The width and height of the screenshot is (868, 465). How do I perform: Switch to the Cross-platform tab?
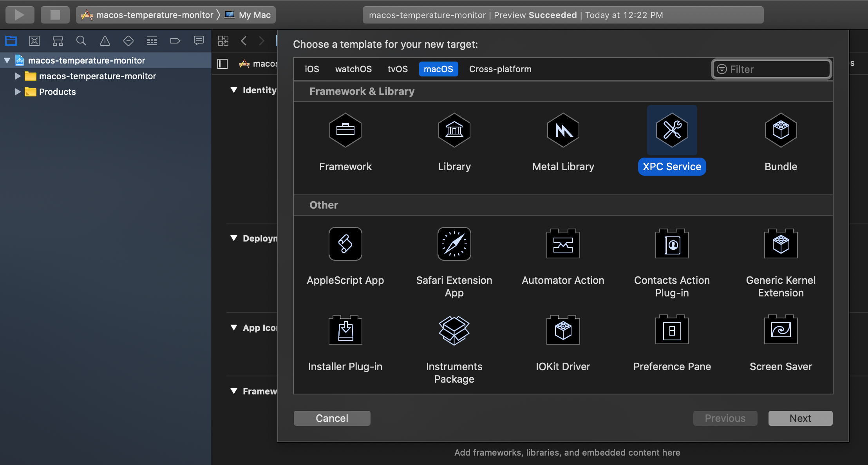click(x=499, y=69)
